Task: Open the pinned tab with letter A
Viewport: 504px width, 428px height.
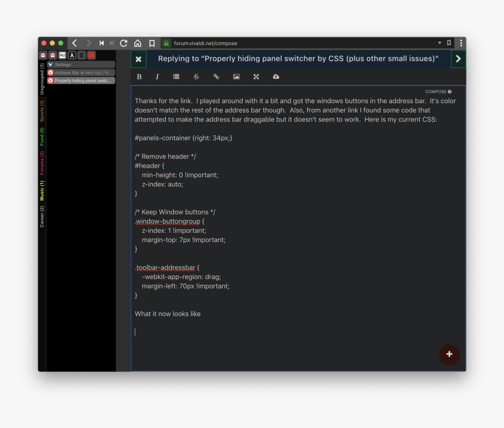Action: 72,55
